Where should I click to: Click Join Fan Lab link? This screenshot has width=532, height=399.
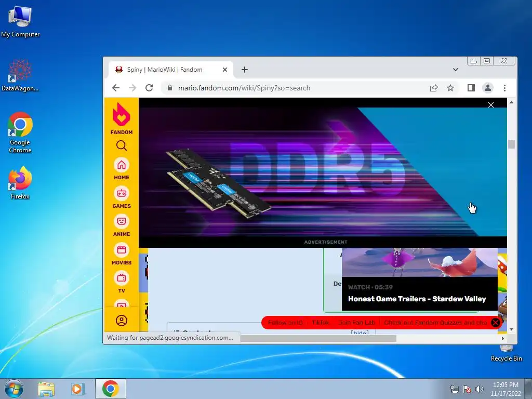click(x=356, y=322)
